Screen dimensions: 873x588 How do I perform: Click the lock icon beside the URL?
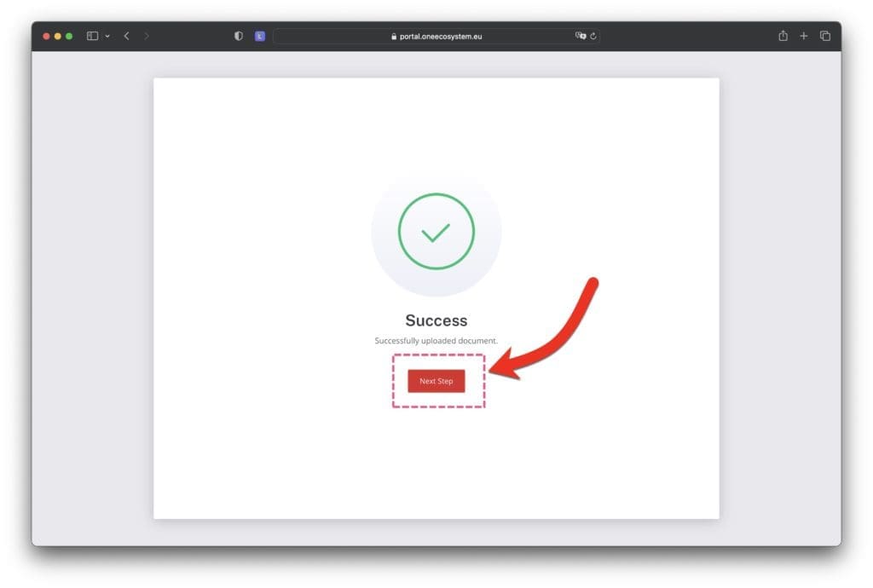point(394,36)
